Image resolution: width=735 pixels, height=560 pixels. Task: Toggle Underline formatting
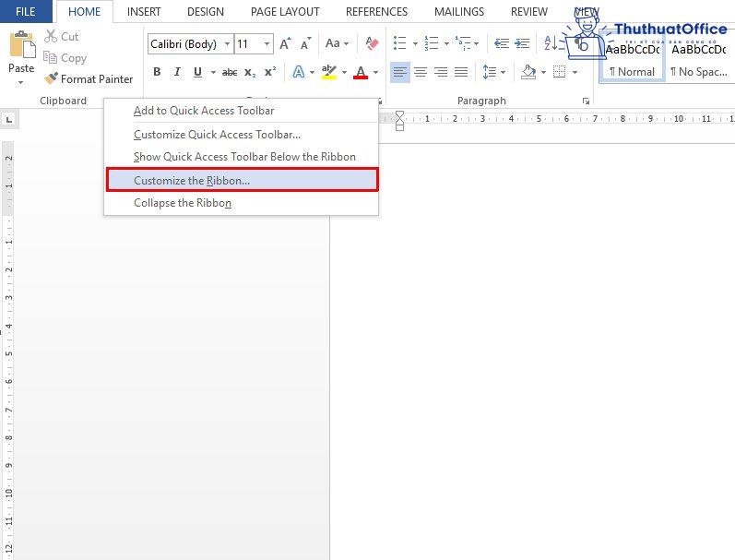pos(197,72)
